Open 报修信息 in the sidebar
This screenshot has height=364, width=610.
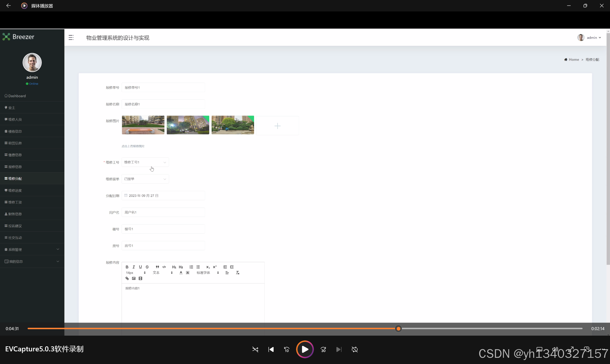coord(15,167)
